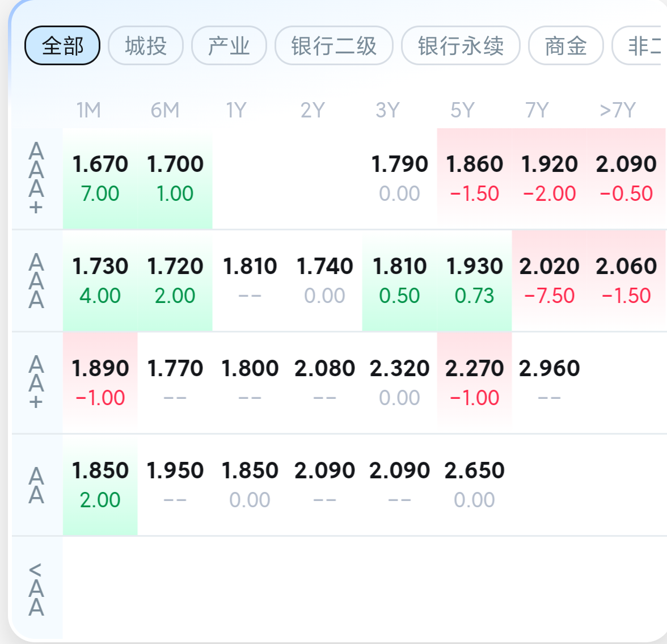
Task: Click AA+ 7Y cell showing 2.960
Action: (549, 382)
